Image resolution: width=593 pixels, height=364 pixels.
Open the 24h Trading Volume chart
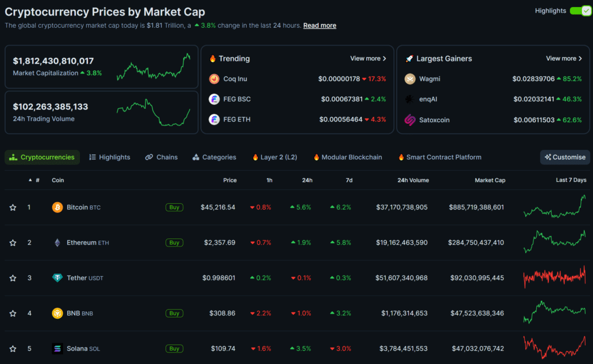click(153, 112)
